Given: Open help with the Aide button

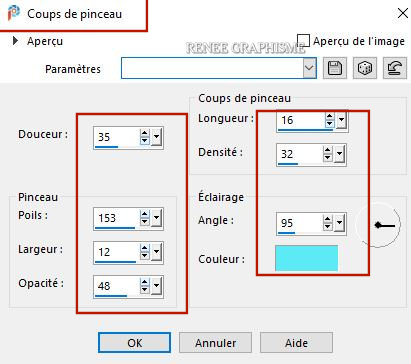Looking at the screenshot, I should click(x=296, y=342).
